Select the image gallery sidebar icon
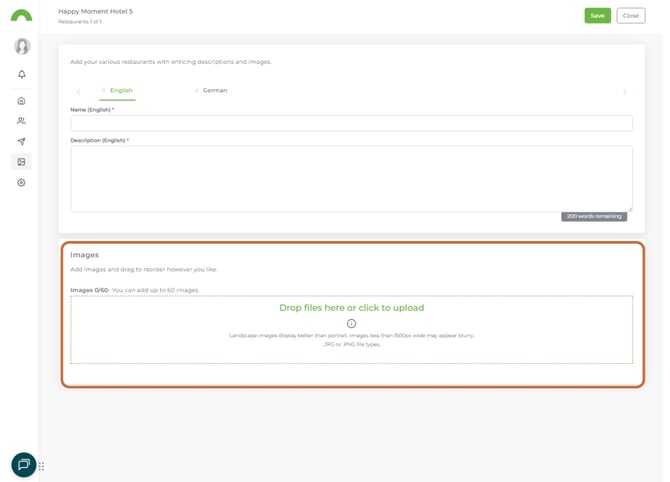Viewport: 670px width, 482px height. (x=21, y=162)
